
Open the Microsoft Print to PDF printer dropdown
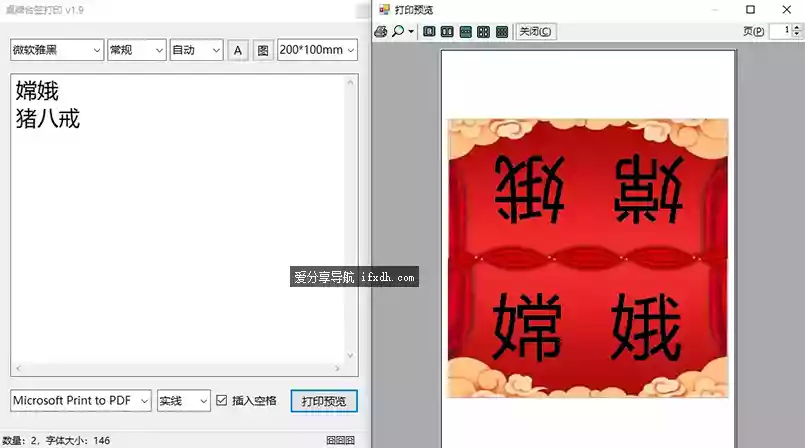pos(81,400)
